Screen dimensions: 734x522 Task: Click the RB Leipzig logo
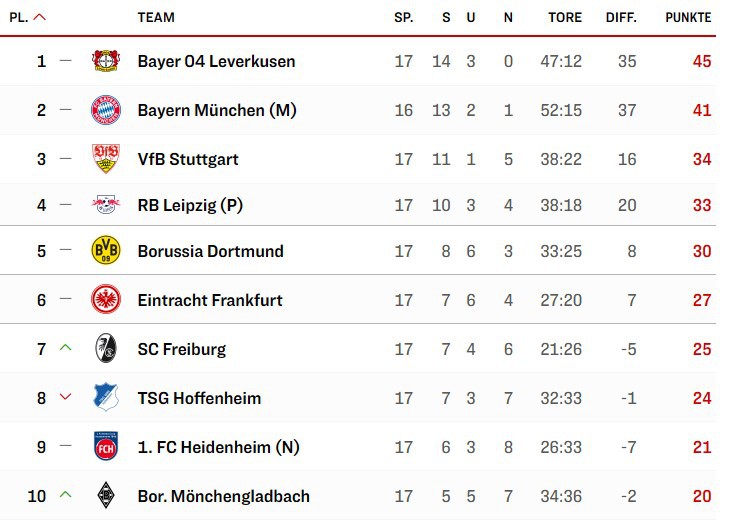pyautogui.click(x=105, y=206)
